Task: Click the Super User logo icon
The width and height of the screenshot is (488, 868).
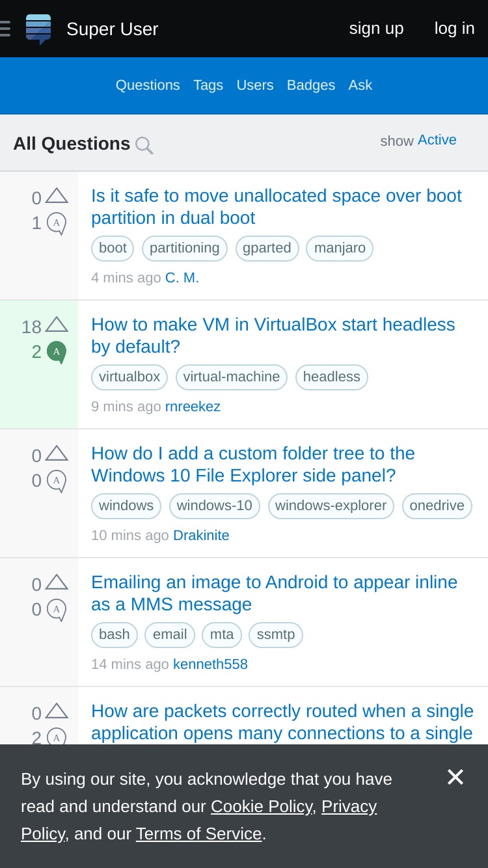Action: (x=38, y=29)
